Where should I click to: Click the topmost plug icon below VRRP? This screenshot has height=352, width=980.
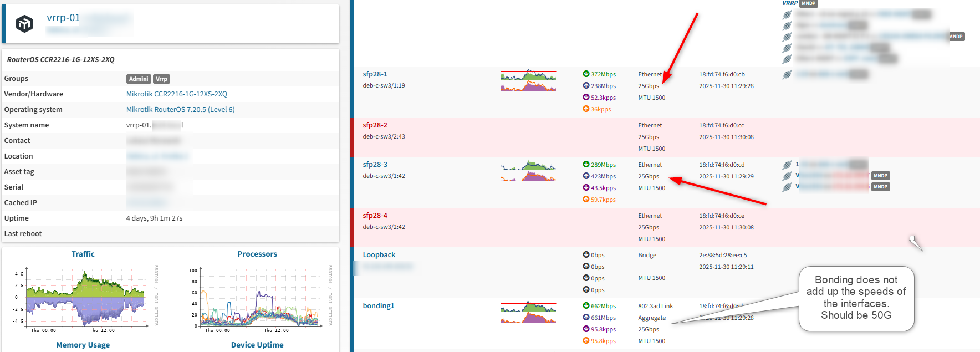click(787, 15)
